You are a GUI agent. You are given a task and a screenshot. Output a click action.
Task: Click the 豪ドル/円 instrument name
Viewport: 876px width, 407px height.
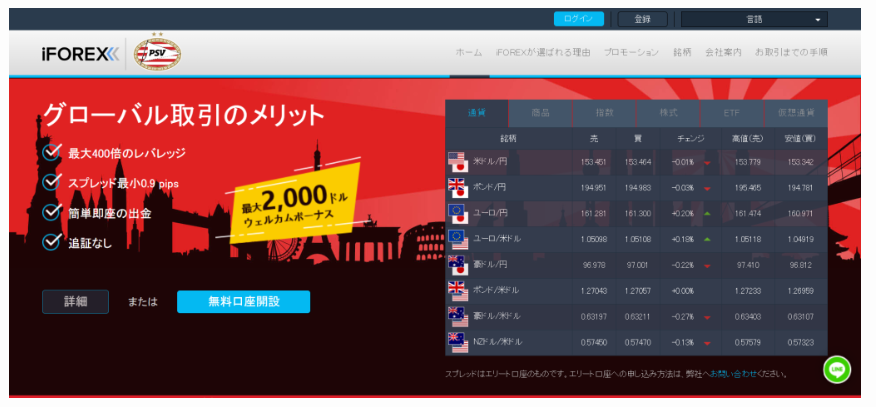tap(490, 265)
